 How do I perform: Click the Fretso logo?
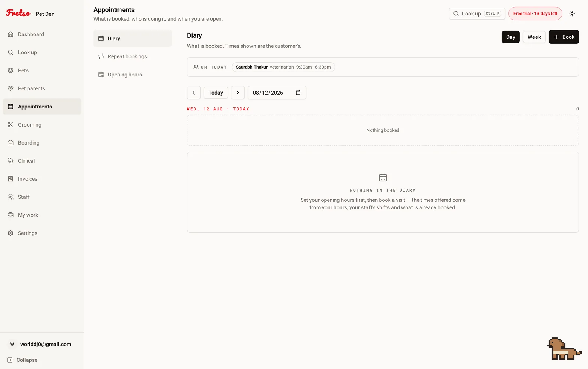[x=18, y=13]
